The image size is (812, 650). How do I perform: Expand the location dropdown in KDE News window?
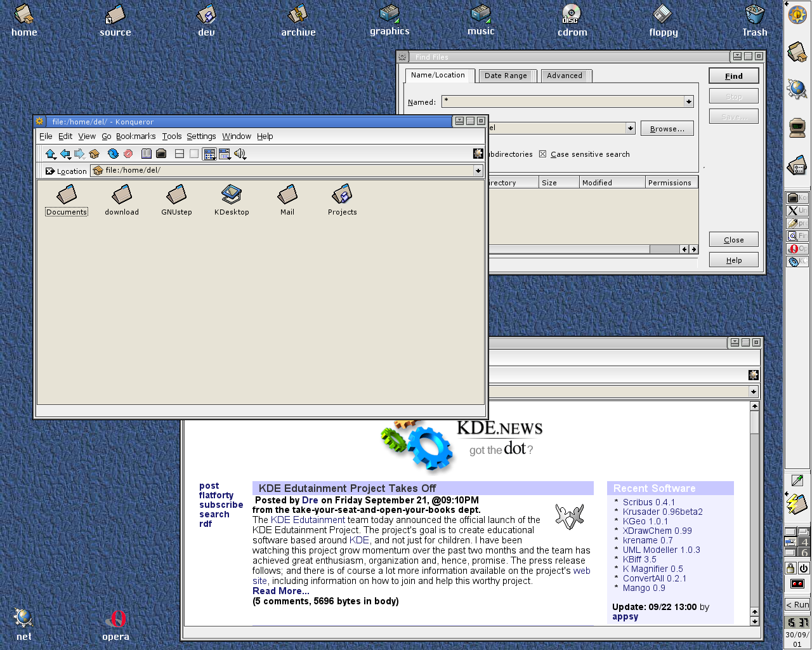pos(753,392)
